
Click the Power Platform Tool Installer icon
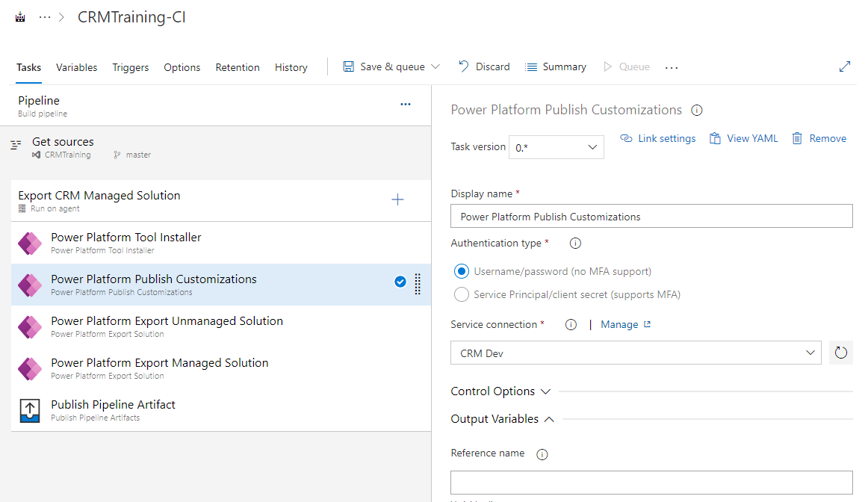(30, 243)
